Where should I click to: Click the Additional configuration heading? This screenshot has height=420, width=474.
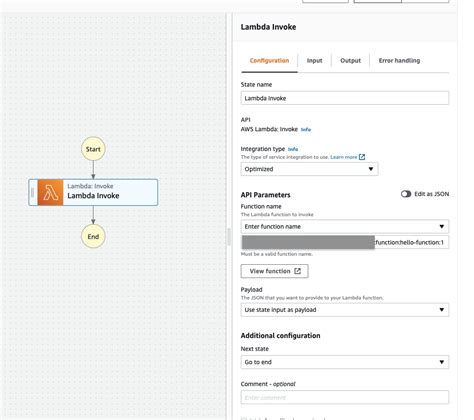280,336
